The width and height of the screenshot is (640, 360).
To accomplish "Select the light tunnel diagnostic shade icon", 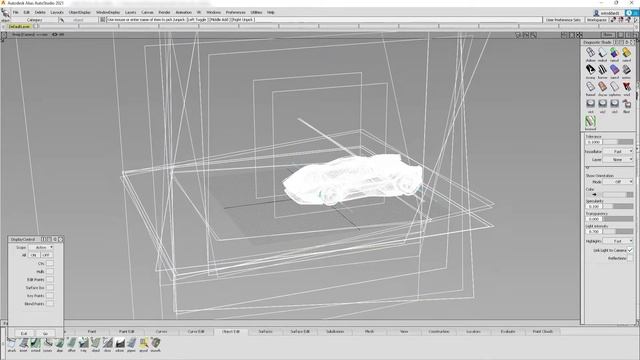I will tap(590, 87).
